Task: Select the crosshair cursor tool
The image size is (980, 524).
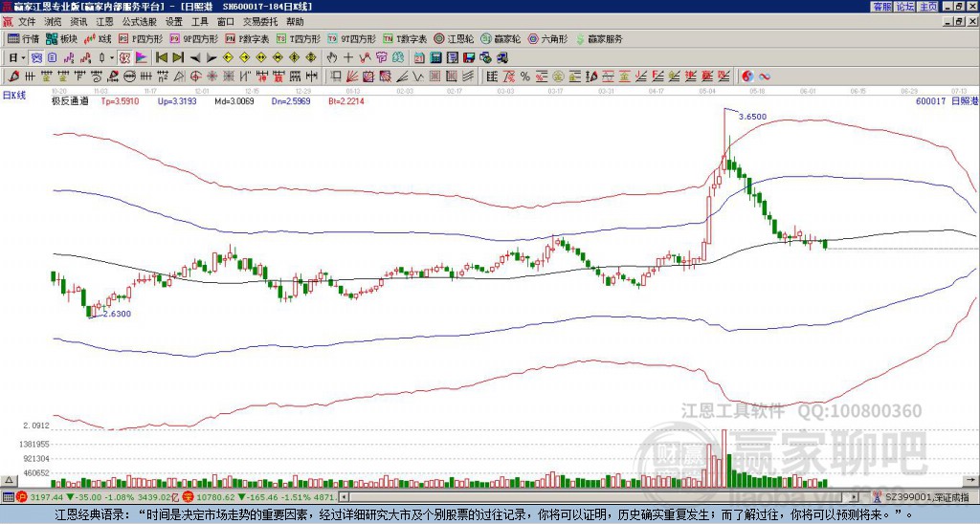Action: pyautogui.click(x=348, y=58)
